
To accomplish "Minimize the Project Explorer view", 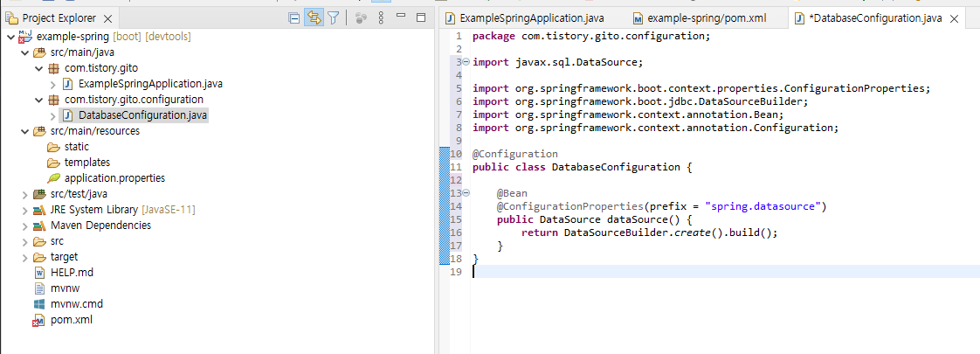I will pos(401,16).
